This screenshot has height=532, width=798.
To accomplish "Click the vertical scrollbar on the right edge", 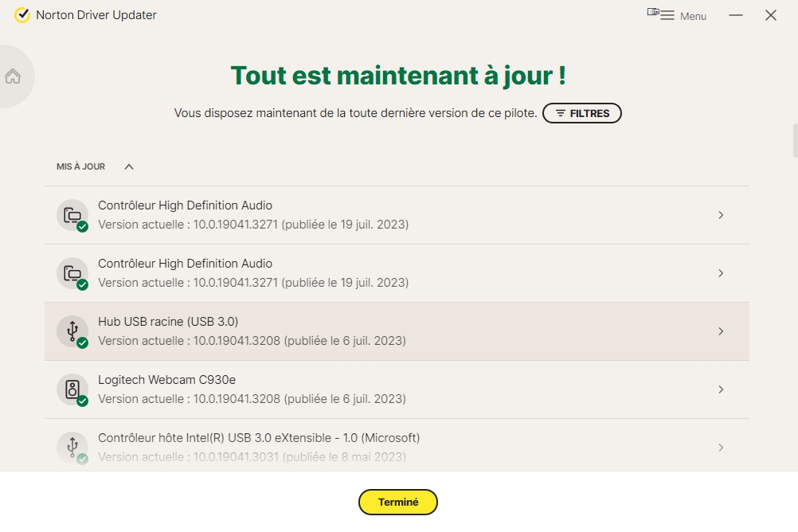I will point(794,142).
